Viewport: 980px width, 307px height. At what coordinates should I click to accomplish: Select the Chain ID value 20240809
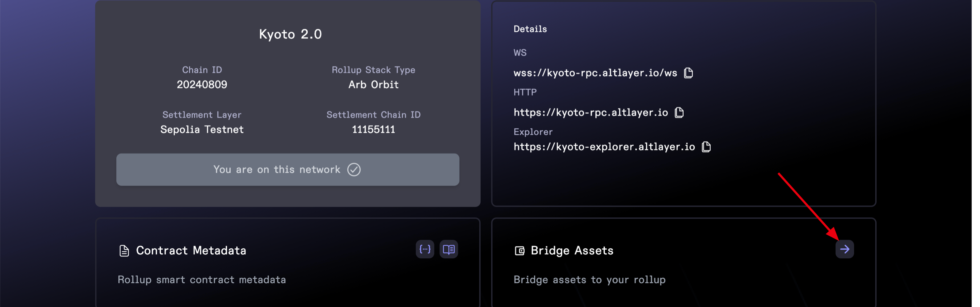(x=202, y=84)
